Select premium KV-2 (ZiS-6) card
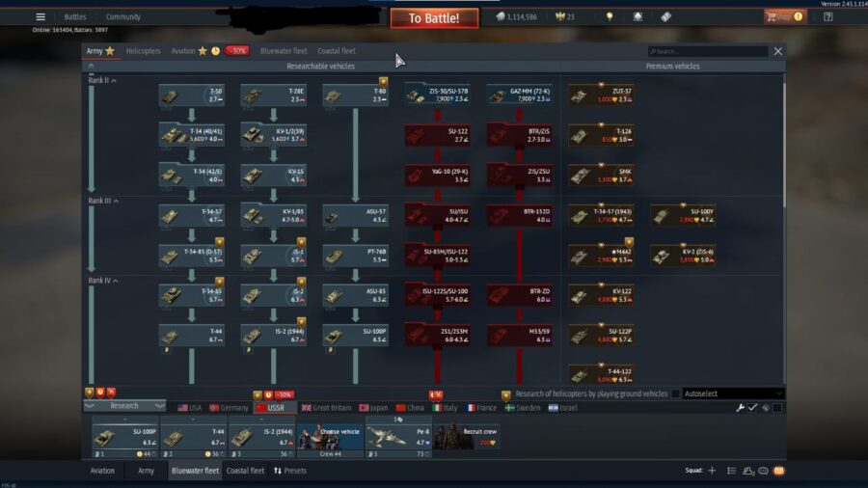The image size is (868, 488). 683,255
